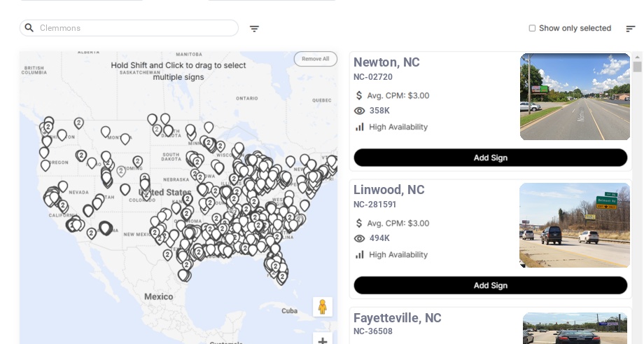Click the availability bars icon for Linwood

pos(360,254)
